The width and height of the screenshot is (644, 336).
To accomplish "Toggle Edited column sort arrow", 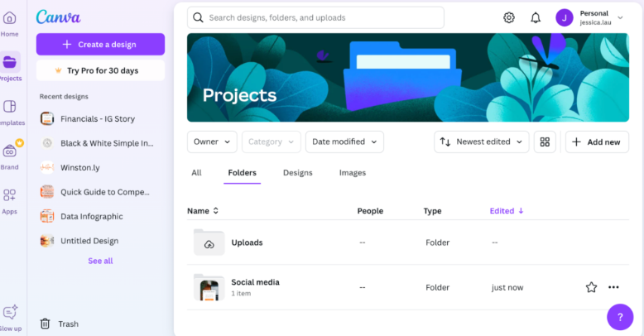I will pyautogui.click(x=521, y=211).
